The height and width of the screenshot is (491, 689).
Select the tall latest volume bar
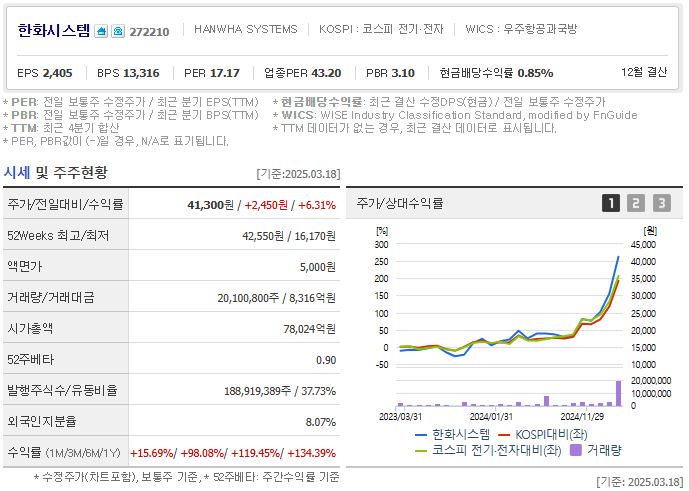pos(618,393)
